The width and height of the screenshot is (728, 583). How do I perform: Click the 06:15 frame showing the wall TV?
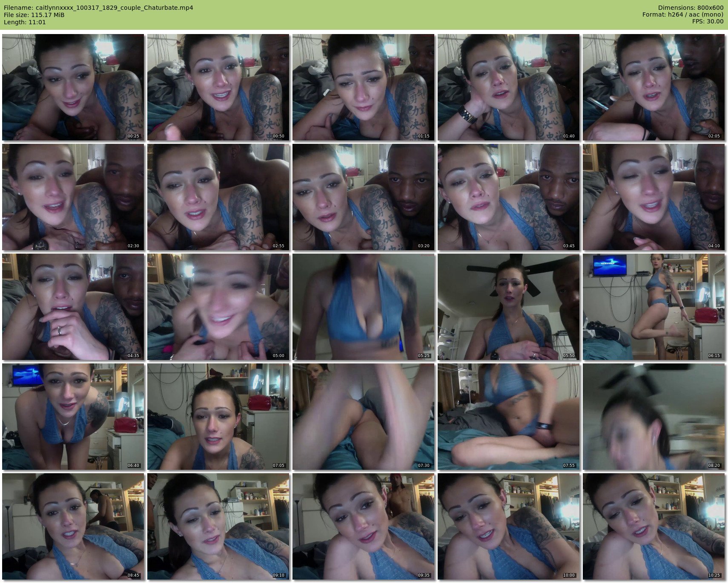pos(654,307)
